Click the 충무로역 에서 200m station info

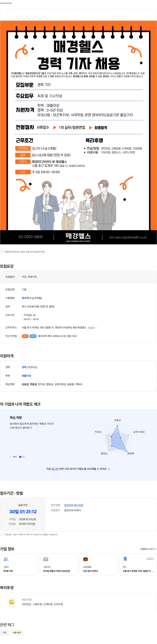click(57, 336)
